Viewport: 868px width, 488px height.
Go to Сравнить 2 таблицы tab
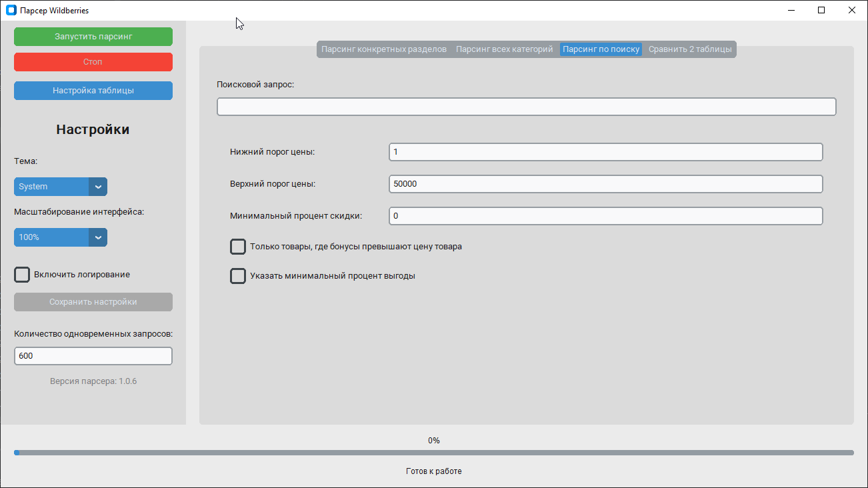coord(690,49)
